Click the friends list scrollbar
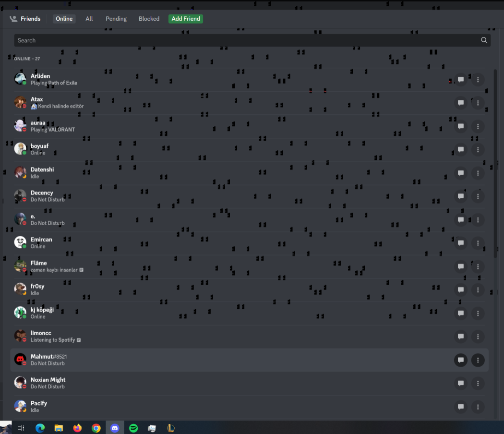Image resolution: width=504 pixels, height=434 pixels. (x=495, y=163)
